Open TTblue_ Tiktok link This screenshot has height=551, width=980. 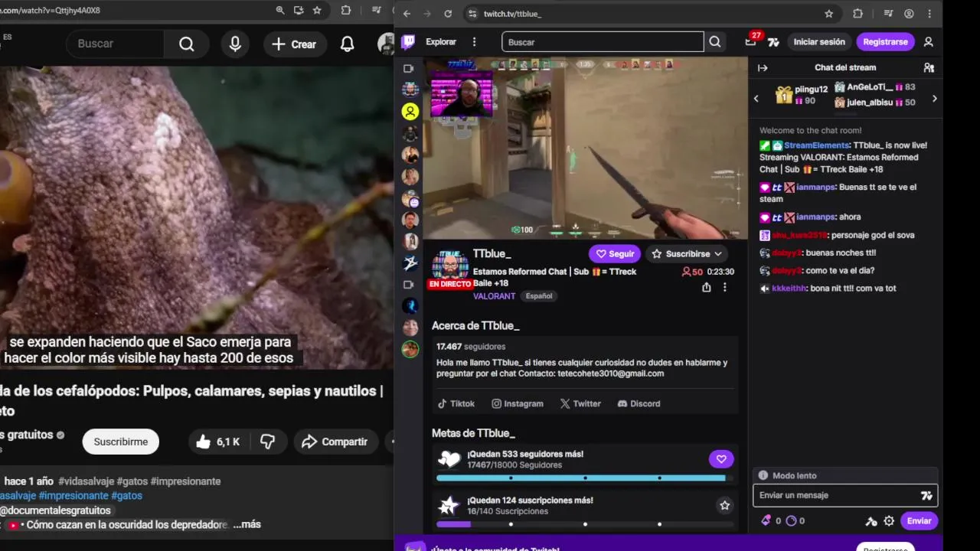456,403
